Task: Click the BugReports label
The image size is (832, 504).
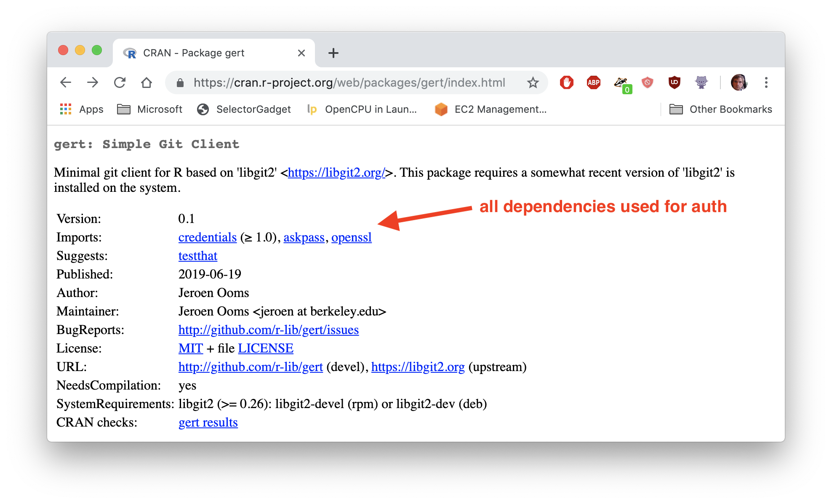Action: point(91,330)
